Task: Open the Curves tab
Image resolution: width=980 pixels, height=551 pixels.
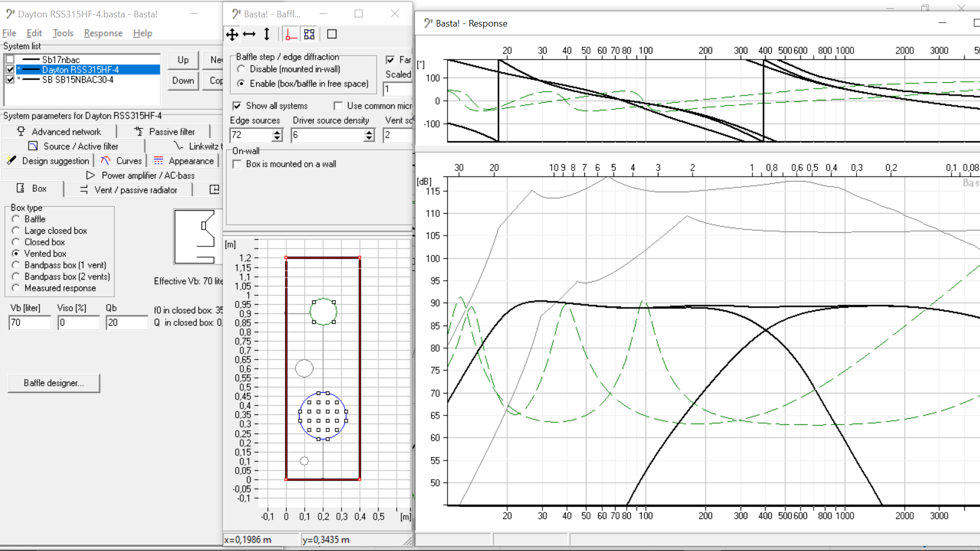Action: coord(121,161)
